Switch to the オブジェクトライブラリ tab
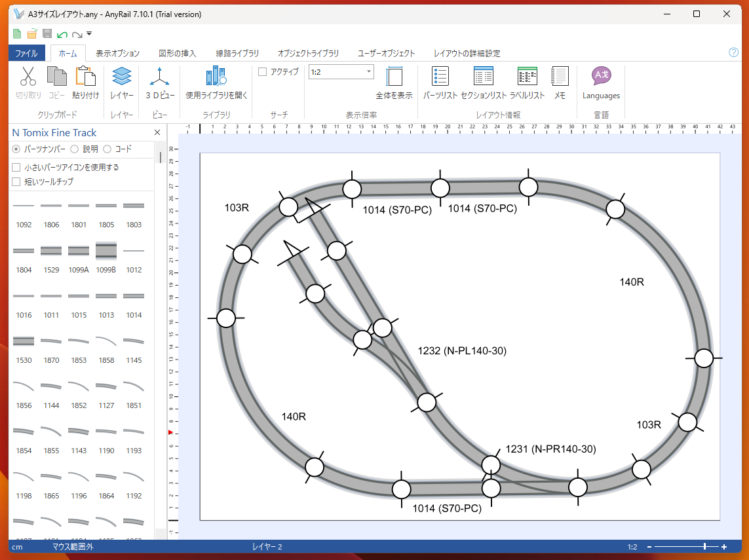Image resolution: width=749 pixels, height=560 pixels. [308, 54]
